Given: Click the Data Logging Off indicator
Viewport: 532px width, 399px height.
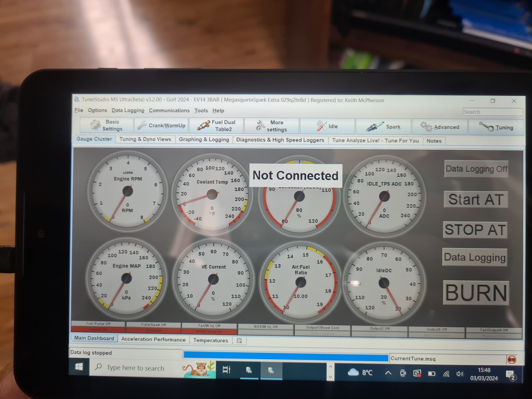Looking at the screenshot, I should [477, 169].
